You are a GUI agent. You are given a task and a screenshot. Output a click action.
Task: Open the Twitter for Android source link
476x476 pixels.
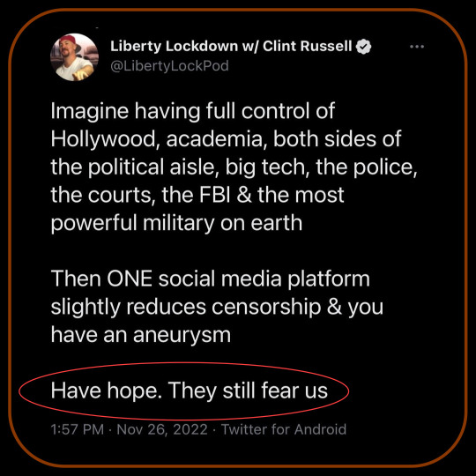pyautogui.click(x=284, y=429)
